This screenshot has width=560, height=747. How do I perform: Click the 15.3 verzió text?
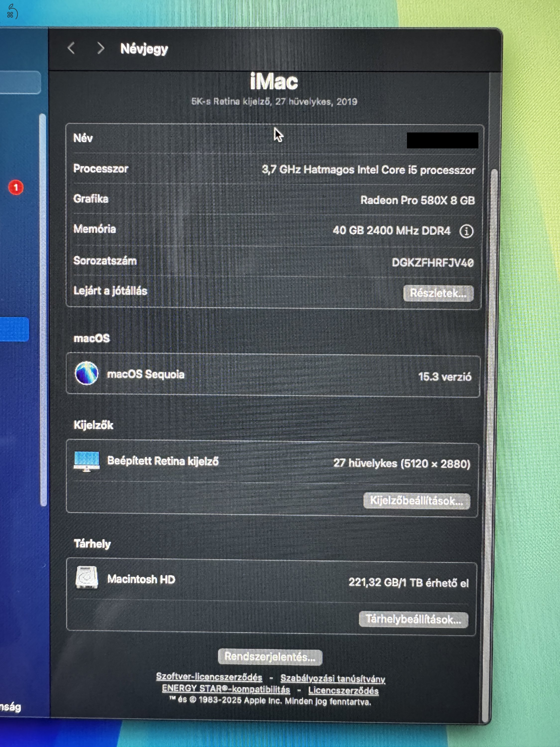tap(445, 376)
